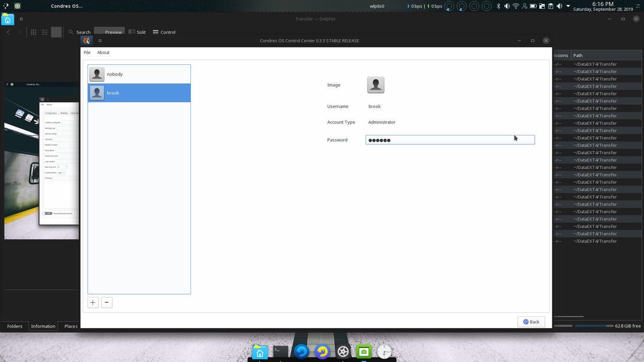
Task: Select the nobody user row
Action: (x=139, y=74)
